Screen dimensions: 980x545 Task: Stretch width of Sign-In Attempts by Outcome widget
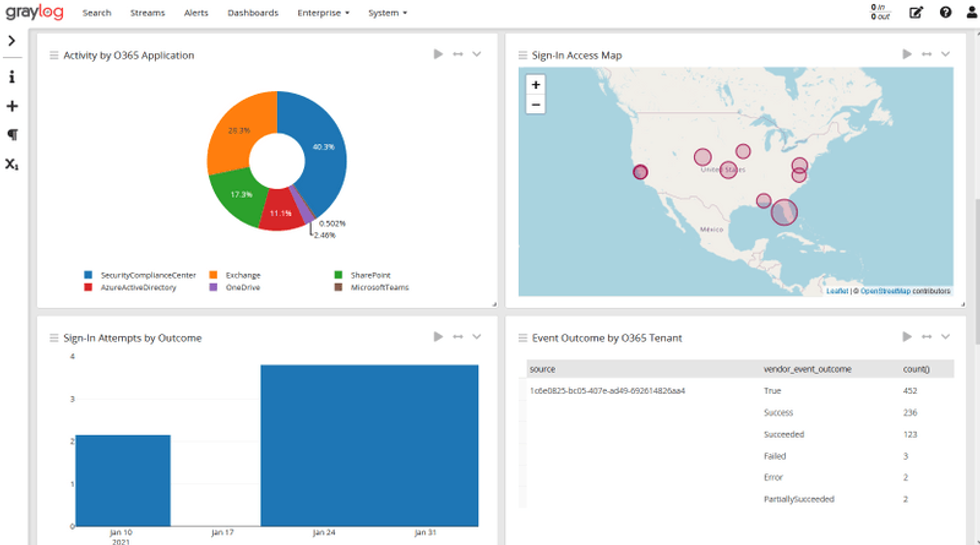458,337
